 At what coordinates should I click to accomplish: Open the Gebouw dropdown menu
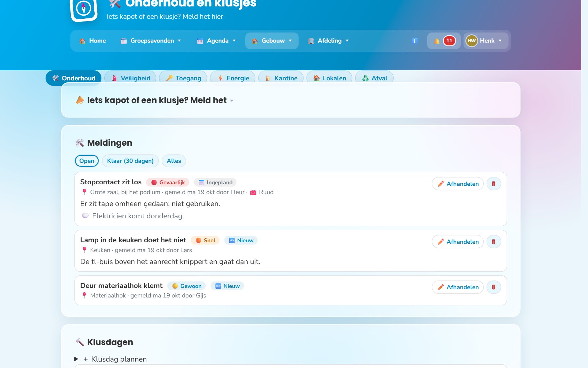coord(272,41)
